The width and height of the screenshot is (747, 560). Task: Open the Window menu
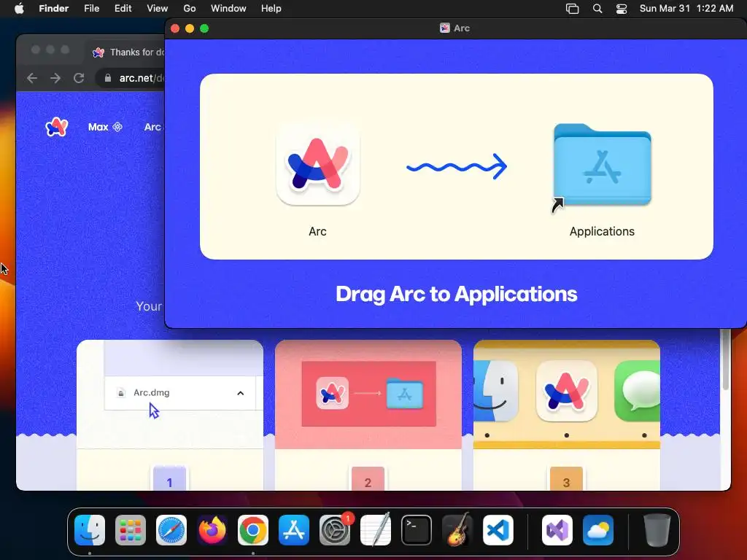(x=228, y=9)
